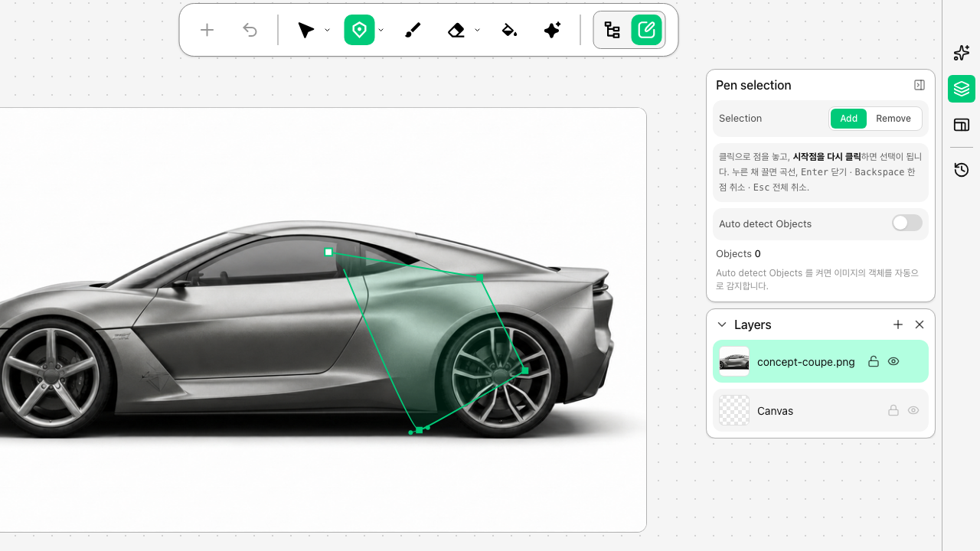Add a new layer with plus icon

(x=898, y=324)
